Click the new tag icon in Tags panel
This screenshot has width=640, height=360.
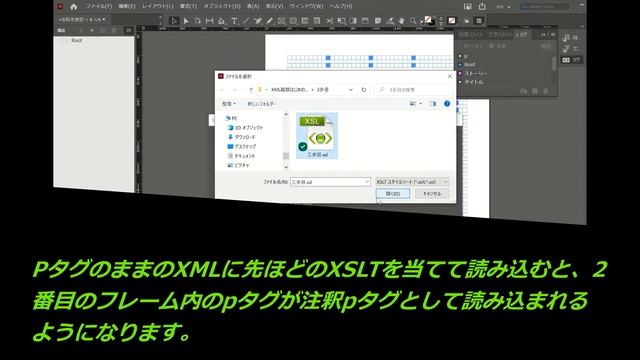tap(535, 91)
